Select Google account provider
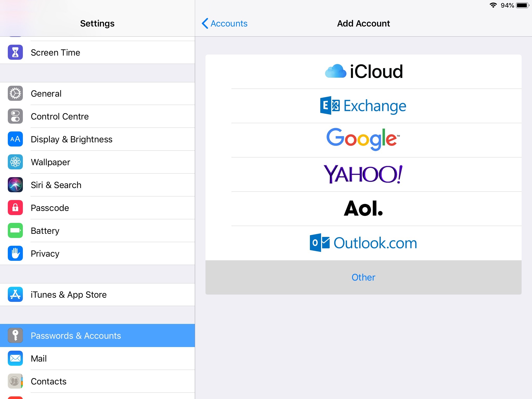 (x=363, y=140)
